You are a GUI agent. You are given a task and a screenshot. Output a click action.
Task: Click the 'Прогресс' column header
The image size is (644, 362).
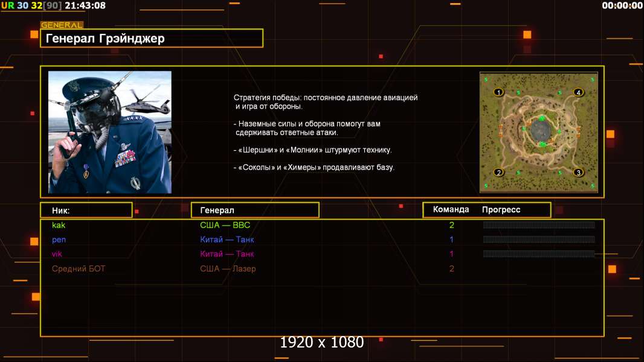pyautogui.click(x=501, y=209)
